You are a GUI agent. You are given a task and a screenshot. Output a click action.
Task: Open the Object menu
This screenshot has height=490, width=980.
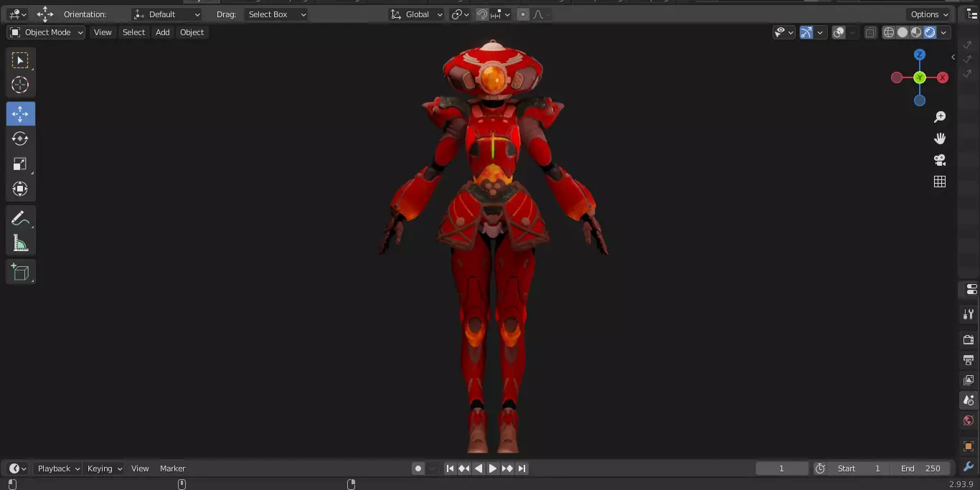(x=192, y=32)
